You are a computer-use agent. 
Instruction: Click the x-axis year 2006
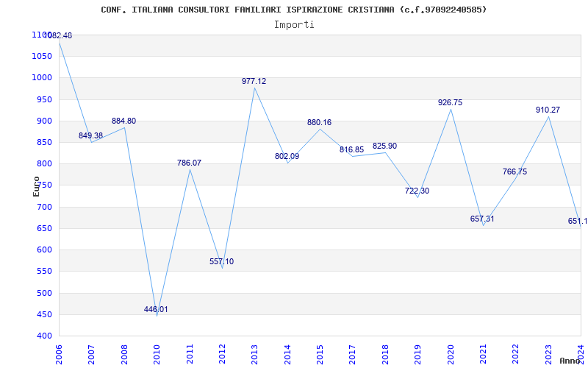[60, 354]
